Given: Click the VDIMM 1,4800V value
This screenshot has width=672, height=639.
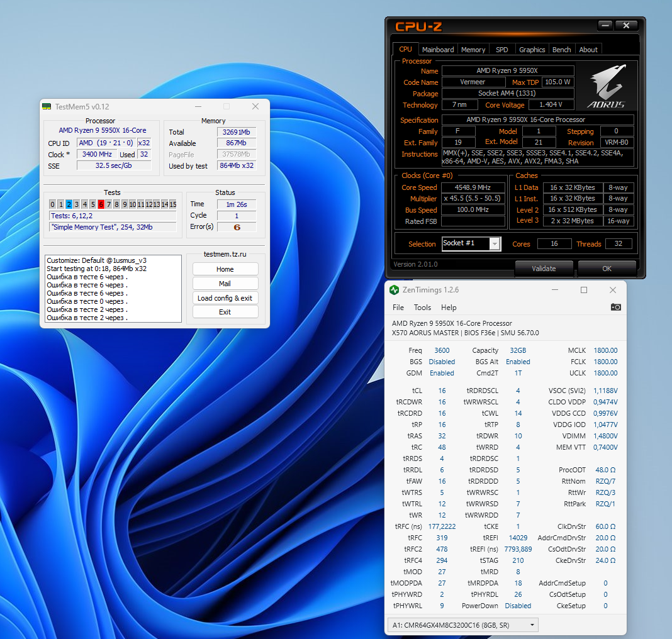Looking at the screenshot, I should [x=605, y=436].
